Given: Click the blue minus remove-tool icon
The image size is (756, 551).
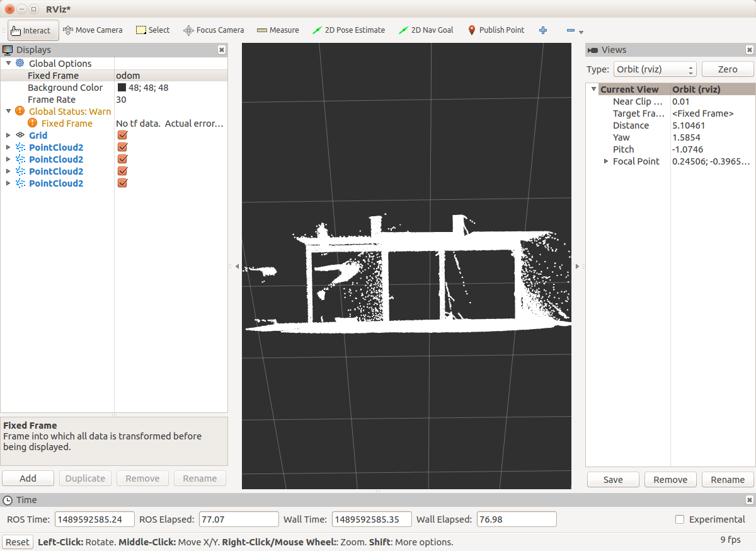Looking at the screenshot, I should click(x=570, y=30).
